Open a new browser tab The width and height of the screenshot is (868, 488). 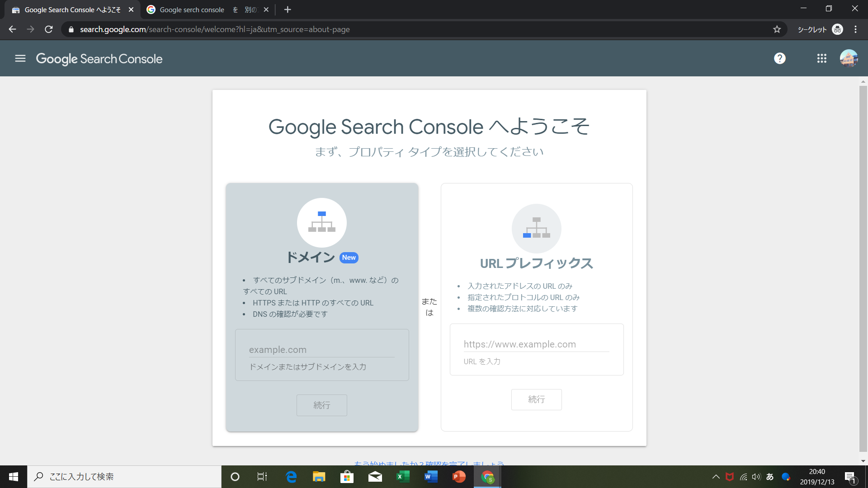(288, 9)
